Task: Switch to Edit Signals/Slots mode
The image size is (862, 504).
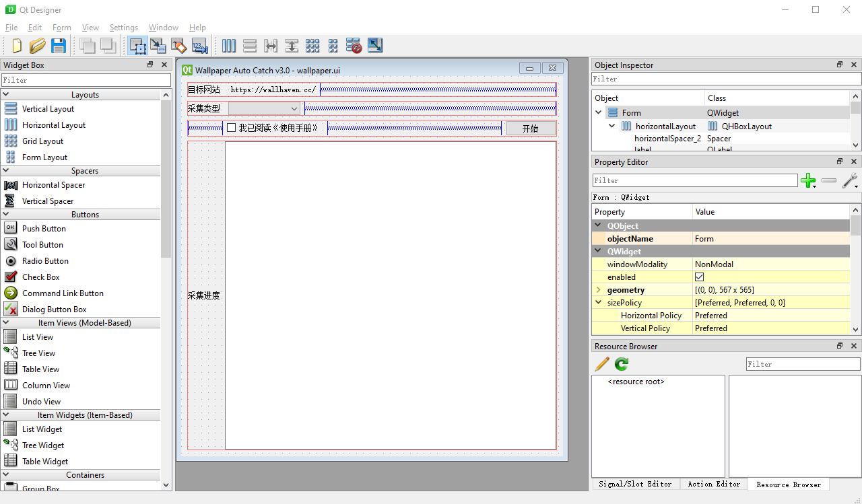Action: 158,46
